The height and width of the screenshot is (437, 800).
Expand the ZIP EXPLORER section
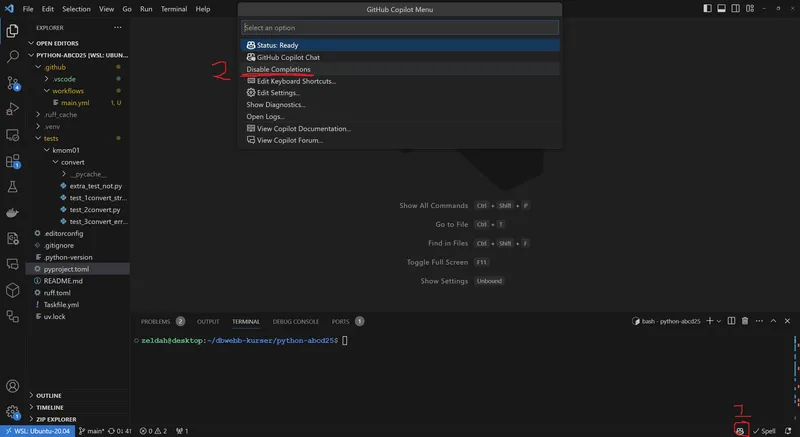click(56, 419)
